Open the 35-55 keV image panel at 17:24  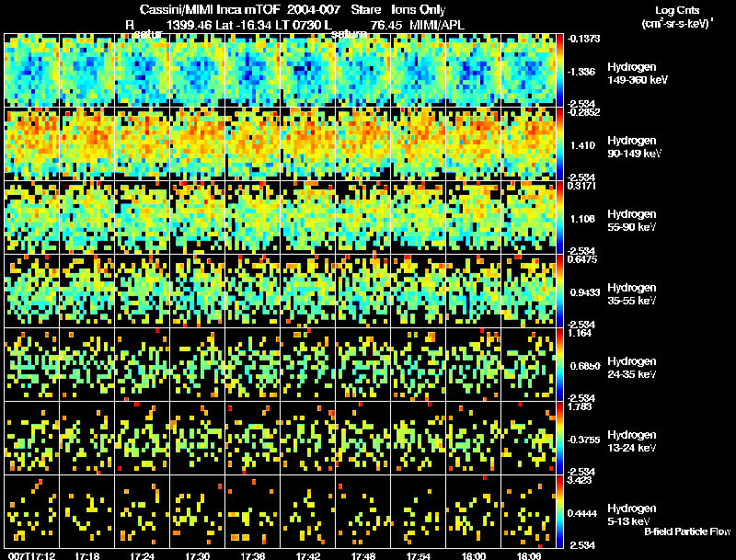[143, 291]
